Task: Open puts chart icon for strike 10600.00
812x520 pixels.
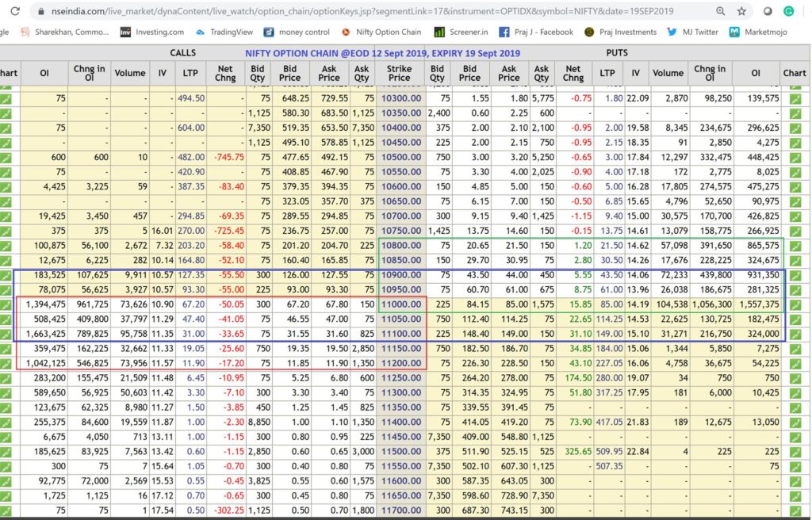Action: point(795,186)
